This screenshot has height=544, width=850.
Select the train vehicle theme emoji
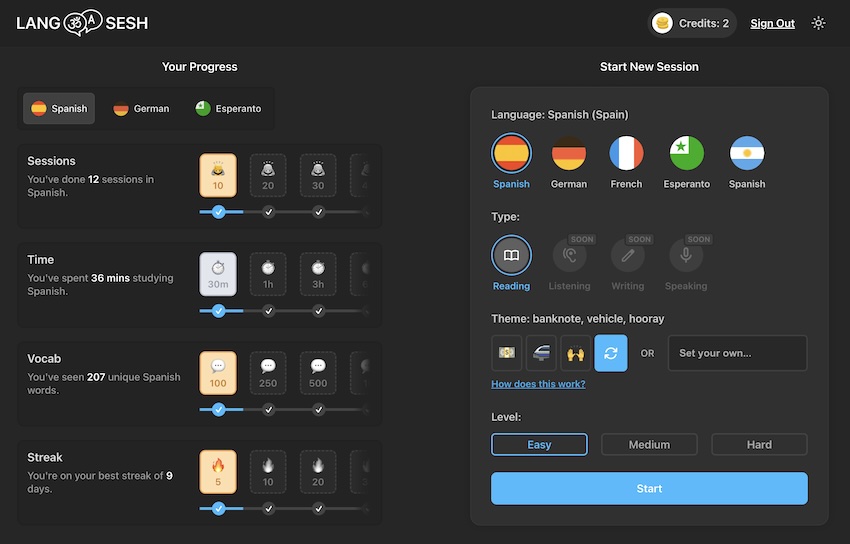(x=541, y=353)
